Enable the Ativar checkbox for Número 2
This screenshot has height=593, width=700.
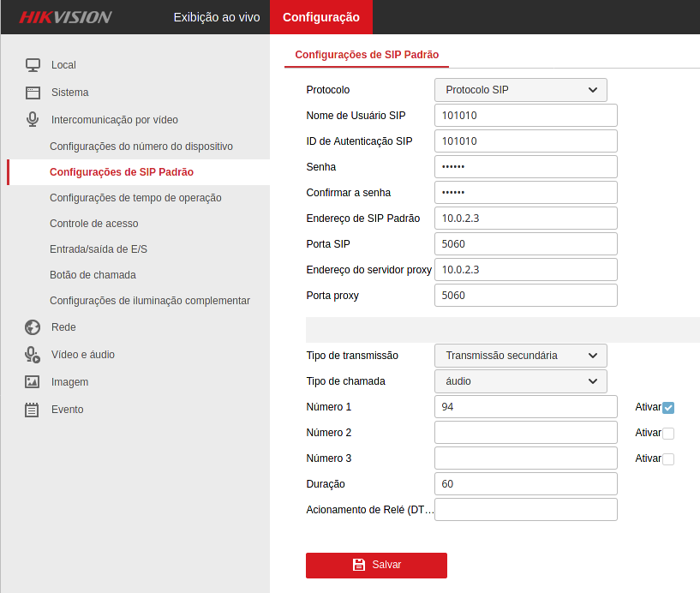point(668,434)
